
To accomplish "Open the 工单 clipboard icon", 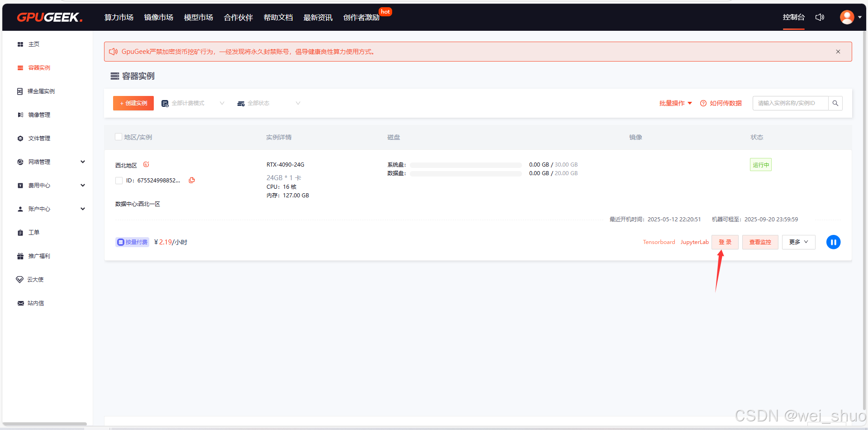I will click(20, 233).
